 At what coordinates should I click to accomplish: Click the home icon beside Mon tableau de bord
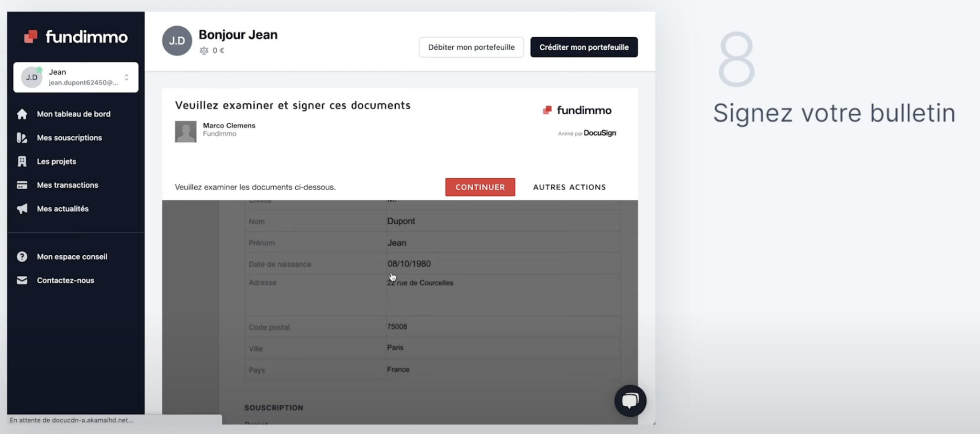[22, 114]
